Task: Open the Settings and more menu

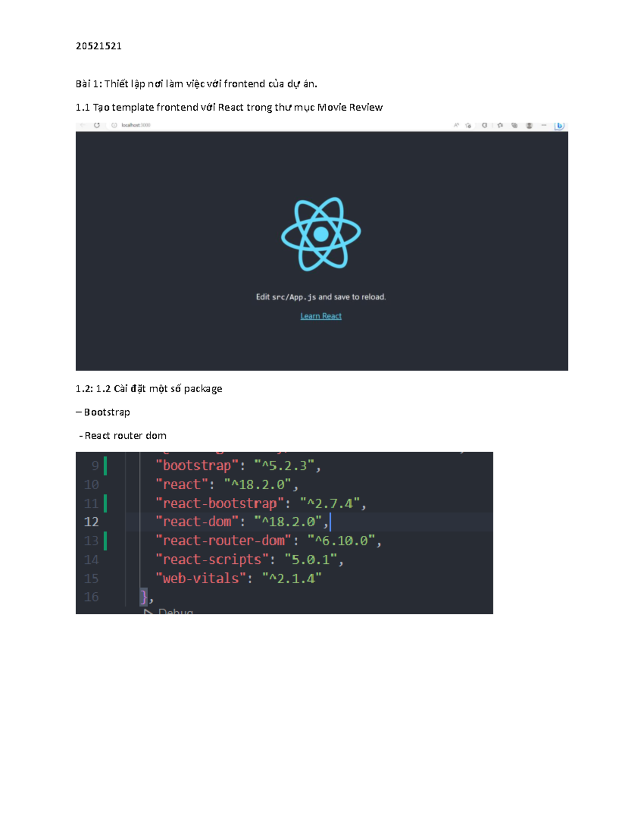Action: tap(544, 125)
